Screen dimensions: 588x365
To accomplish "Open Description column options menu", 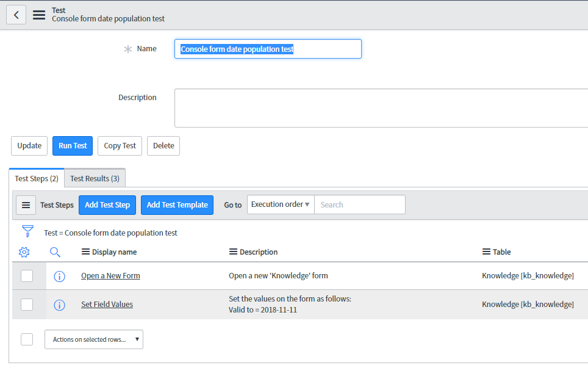I will click(x=233, y=251).
